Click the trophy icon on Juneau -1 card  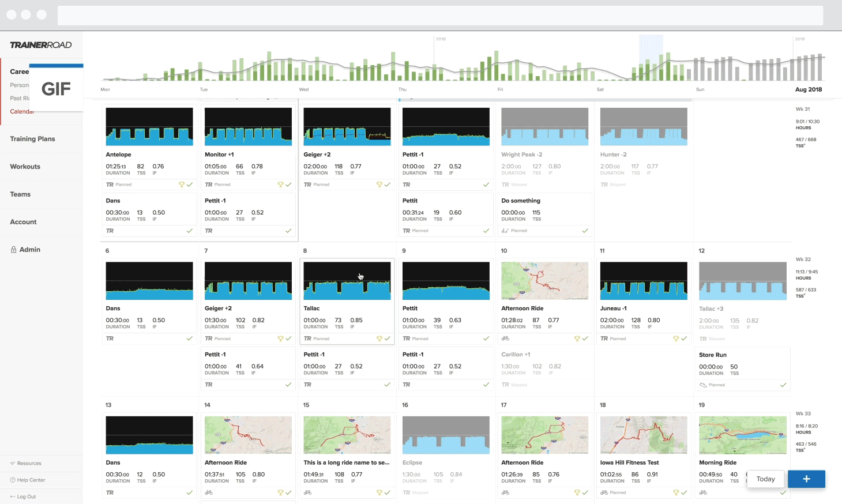[x=676, y=338]
